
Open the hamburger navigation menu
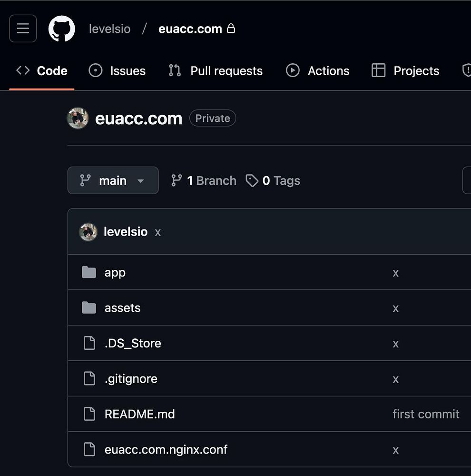[23, 29]
